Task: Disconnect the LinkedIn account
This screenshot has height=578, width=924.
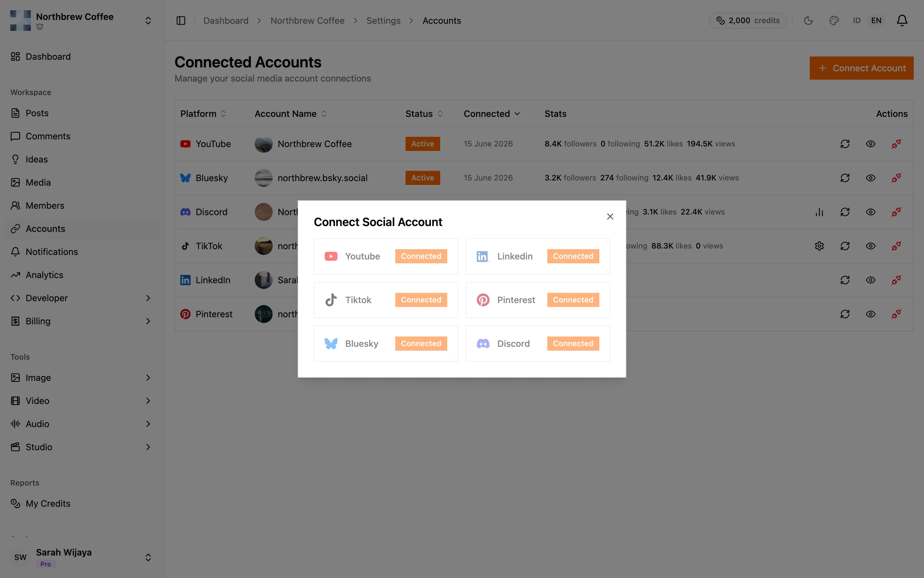Action: point(896,280)
